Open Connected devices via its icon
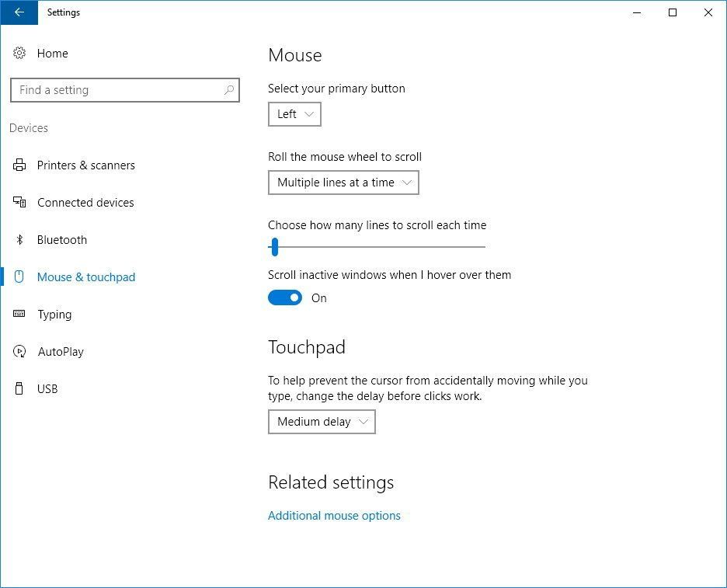The width and height of the screenshot is (727, 588). pos(19,202)
